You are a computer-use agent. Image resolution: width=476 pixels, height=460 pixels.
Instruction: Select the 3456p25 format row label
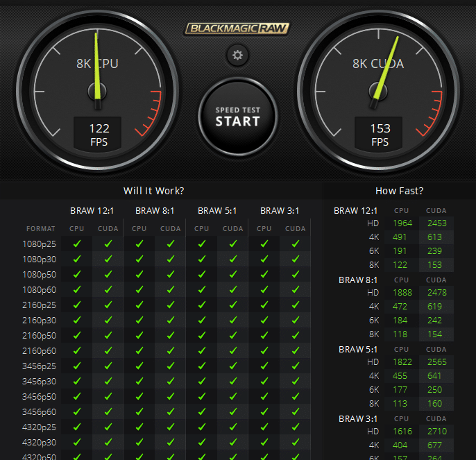[39, 366]
